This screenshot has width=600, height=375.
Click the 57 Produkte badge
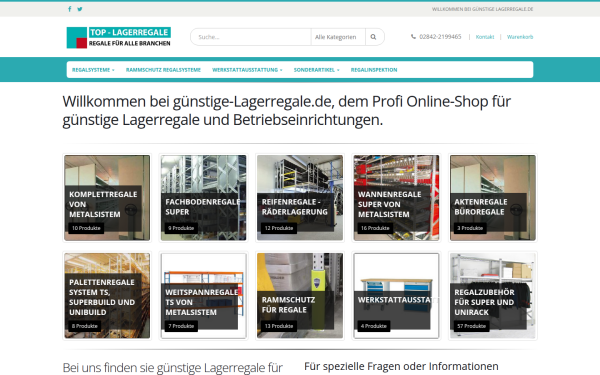click(x=471, y=326)
